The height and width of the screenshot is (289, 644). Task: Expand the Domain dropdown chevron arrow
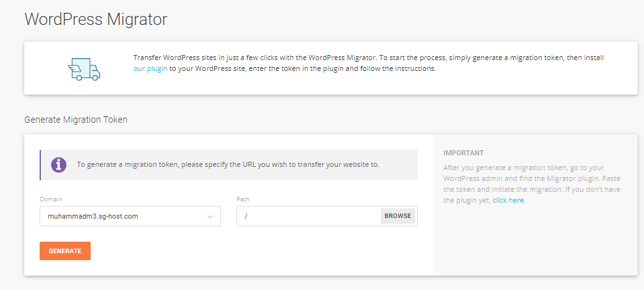(210, 216)
